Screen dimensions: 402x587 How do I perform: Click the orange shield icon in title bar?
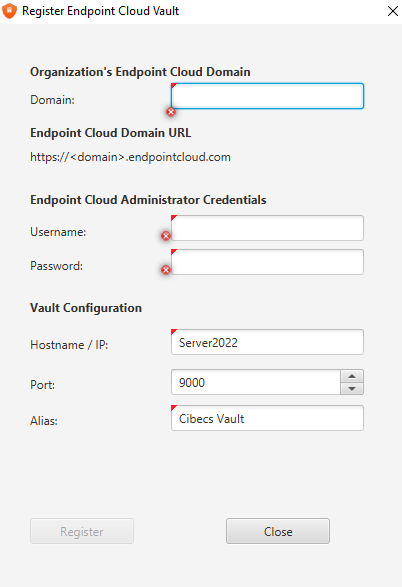tap(9, 11)
